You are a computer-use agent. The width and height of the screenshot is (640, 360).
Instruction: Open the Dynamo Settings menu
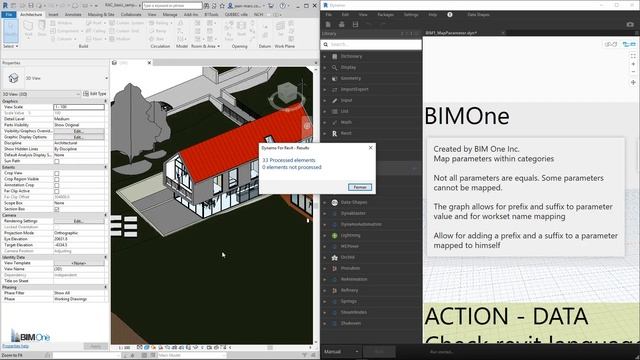[411, 14]
